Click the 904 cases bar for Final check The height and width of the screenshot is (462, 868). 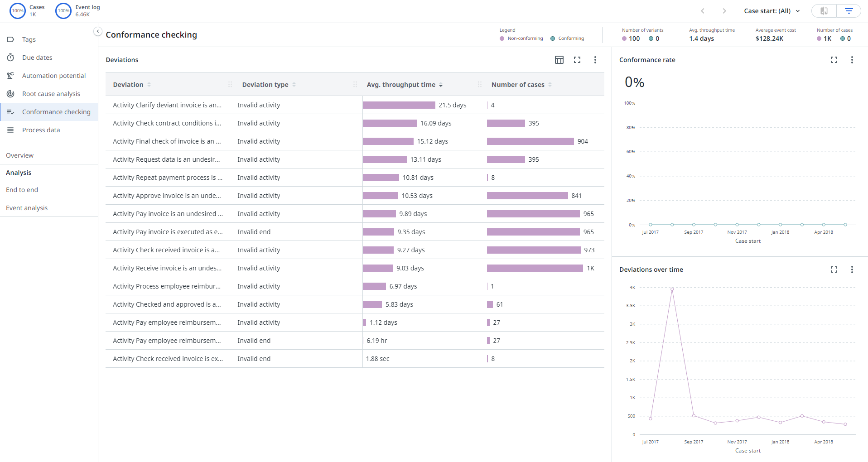coord(530,141)
